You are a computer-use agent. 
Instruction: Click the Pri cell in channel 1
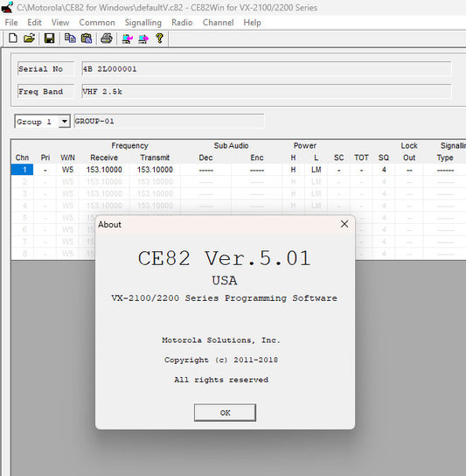[45, 170]
